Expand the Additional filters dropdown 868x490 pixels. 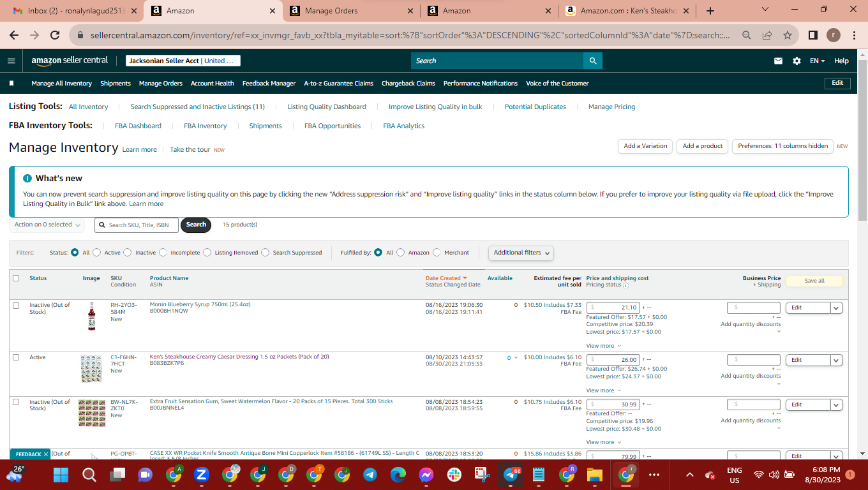coord(521,253)
